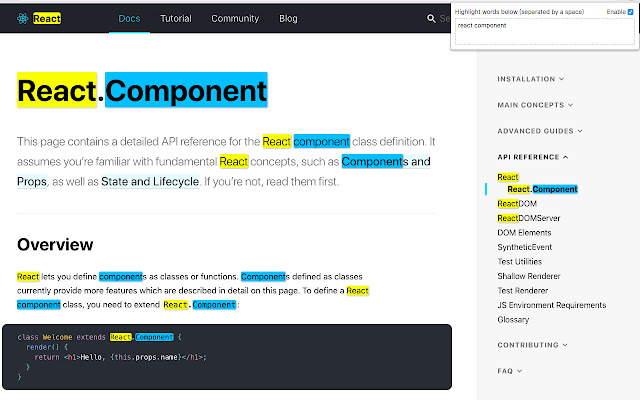The width and height of the screenshot is (640, 400).
Task: Click the highlight words text area
Action: coord(544,31)
